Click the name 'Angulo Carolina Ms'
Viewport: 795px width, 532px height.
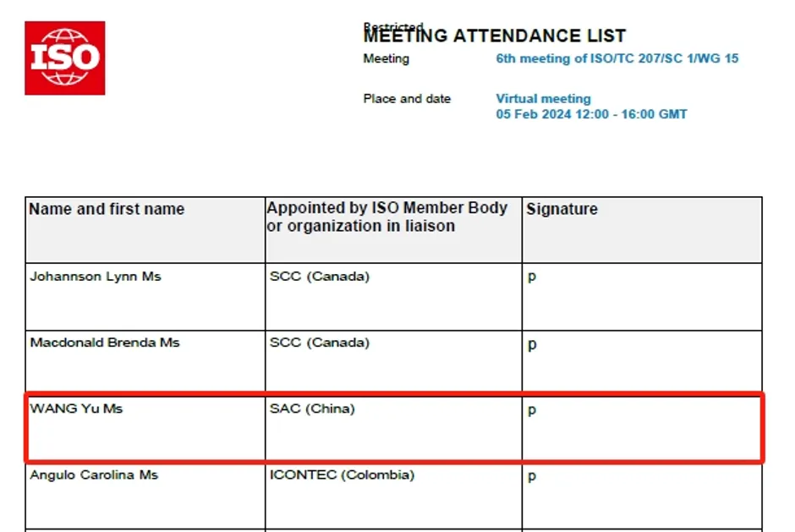(x=94, y=474)
